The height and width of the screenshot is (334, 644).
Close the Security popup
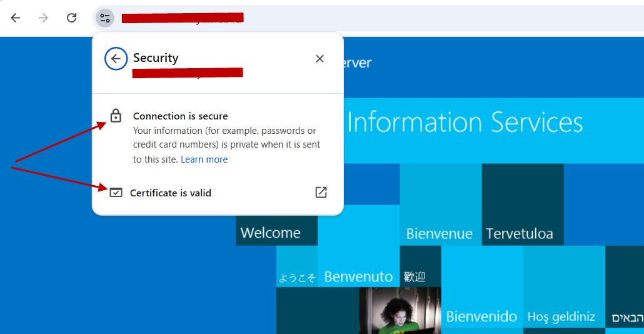coord(319,59)
